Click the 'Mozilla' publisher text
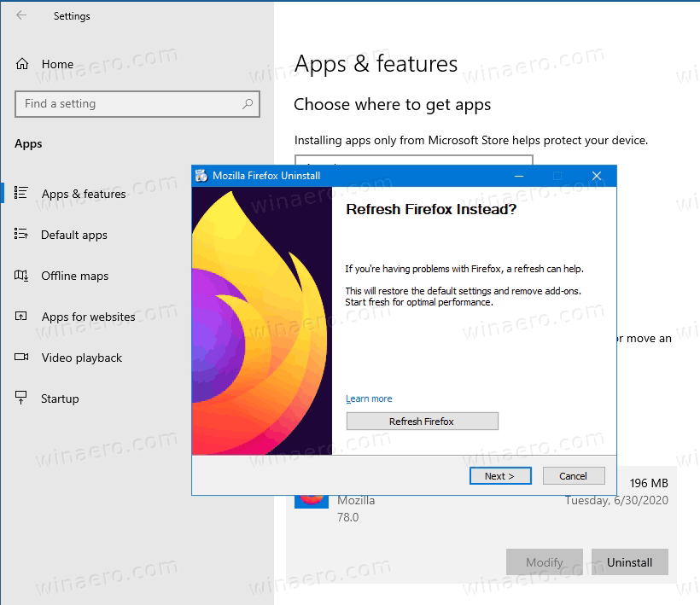The width and height of the screenshot is (700, 605). (356, 501)
